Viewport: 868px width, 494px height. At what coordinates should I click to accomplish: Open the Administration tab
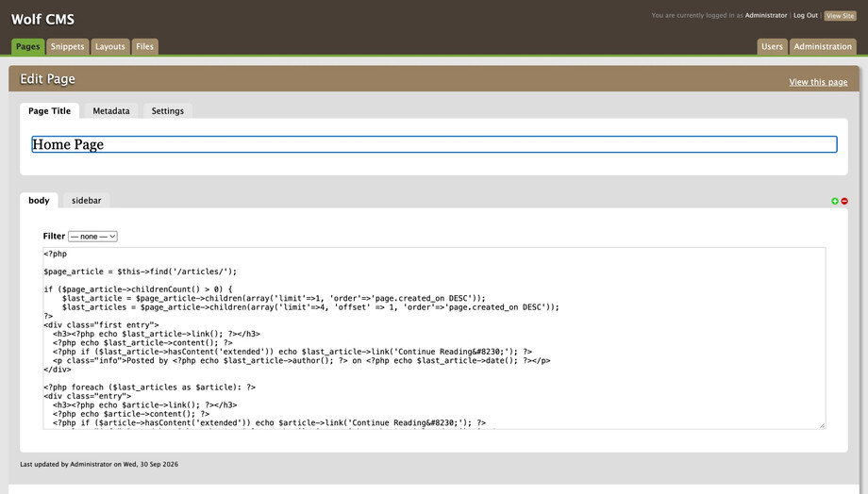click(823, 46)
